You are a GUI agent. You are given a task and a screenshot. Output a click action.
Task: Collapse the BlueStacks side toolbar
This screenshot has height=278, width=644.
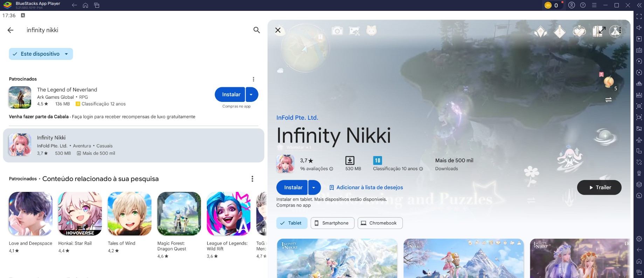click(x=639, y=5)
